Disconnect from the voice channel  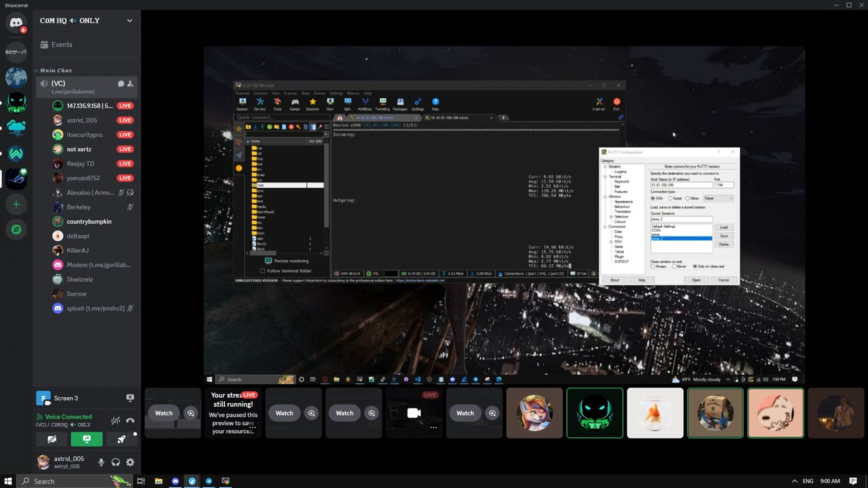pos(130,420)
